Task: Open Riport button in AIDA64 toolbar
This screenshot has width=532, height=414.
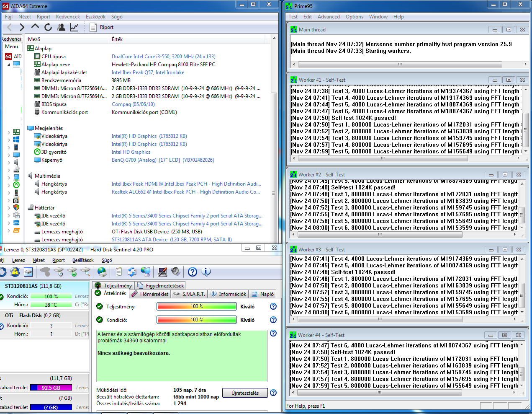Action: pos(102,27)
